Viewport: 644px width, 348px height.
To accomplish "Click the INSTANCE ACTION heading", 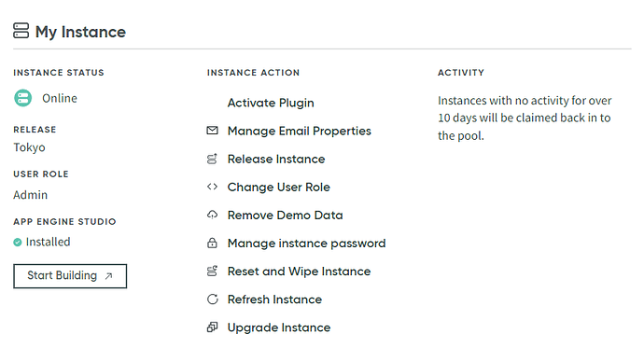I will click(254, 73).
